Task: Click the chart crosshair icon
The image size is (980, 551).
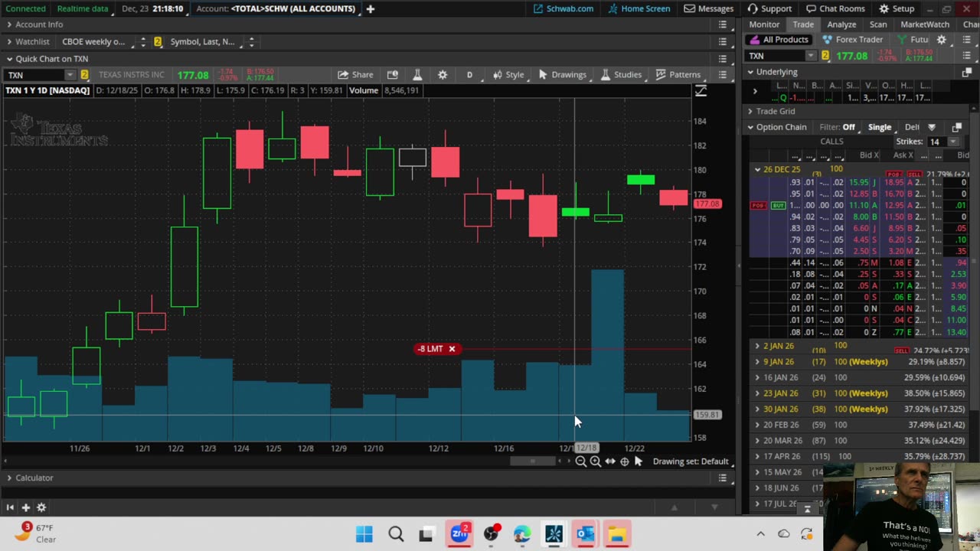Action: (625, 461)
